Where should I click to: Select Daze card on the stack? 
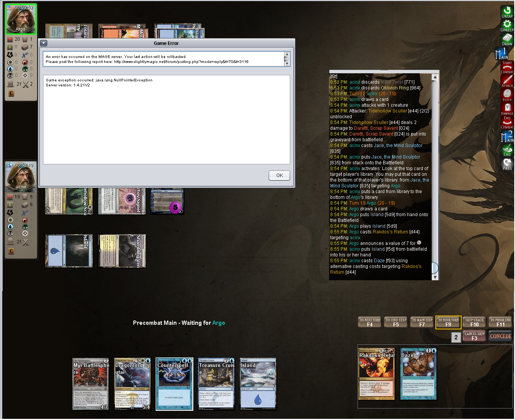click(419, 374)
